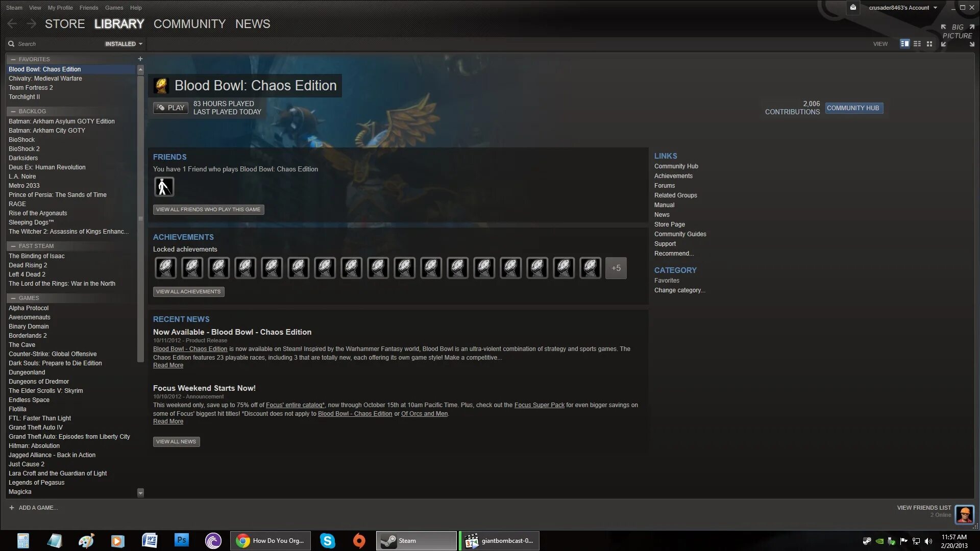Open the search magnifier in library

point(11,44)
